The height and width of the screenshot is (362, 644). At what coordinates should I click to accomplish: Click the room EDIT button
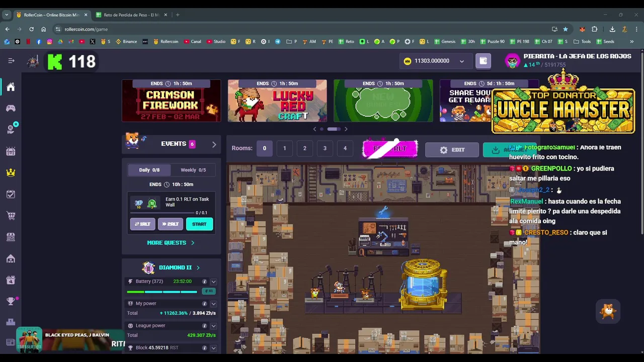coord(452,150)
